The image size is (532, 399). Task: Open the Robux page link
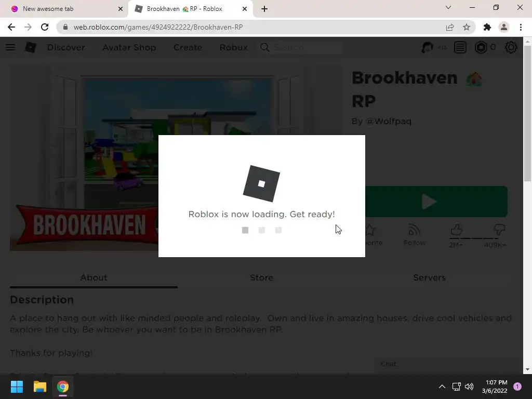pyautogui.click(x=233, y=47)
